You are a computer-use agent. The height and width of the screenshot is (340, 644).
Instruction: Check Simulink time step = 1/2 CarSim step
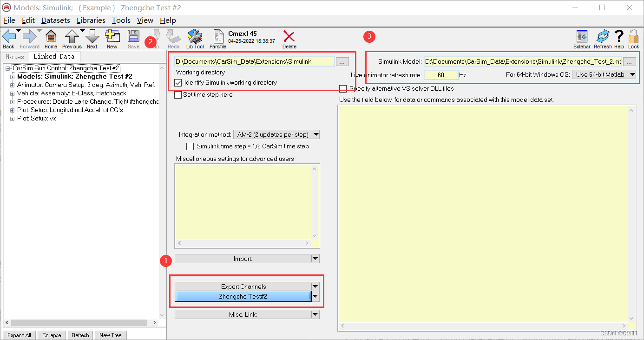point(190,147)
